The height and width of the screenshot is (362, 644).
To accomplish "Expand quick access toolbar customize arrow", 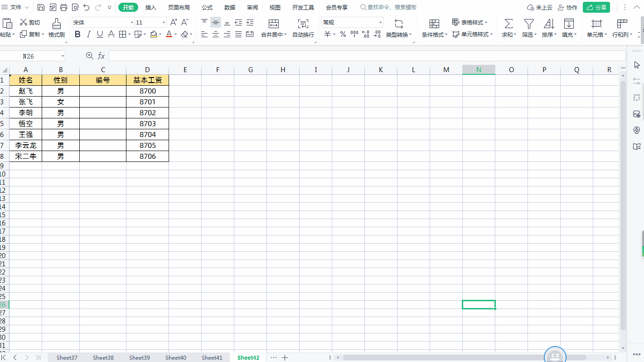I will [109, 8].
